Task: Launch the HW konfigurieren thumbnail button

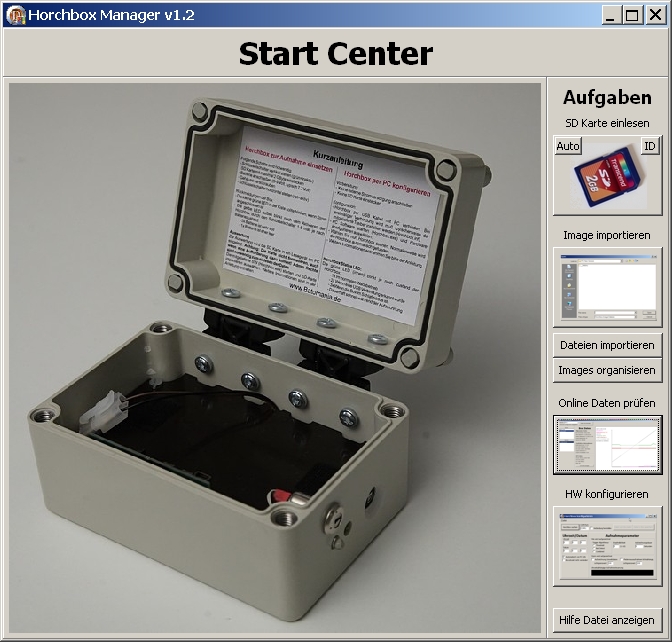Action: click(x=607, y=545)
